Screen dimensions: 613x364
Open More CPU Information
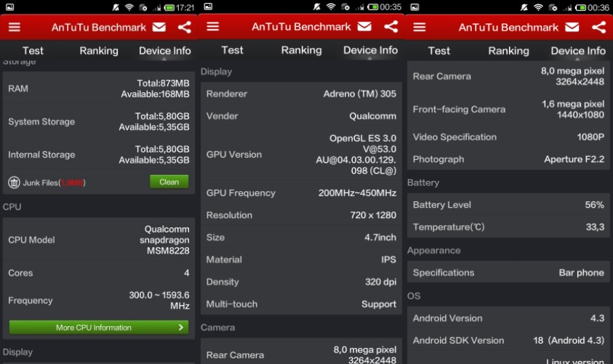93,328
